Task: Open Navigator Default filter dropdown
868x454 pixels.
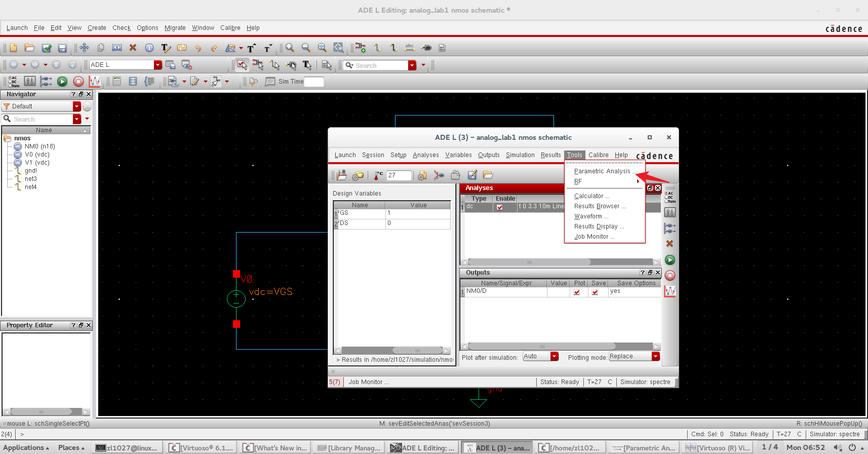Action: (x=77, y=106)
